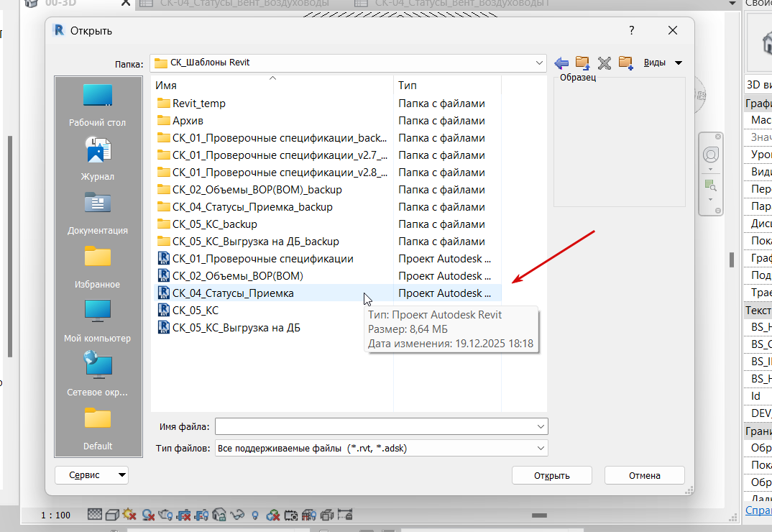
Task: Open the view tabs overflow arrow
Action: click(732, 4)
